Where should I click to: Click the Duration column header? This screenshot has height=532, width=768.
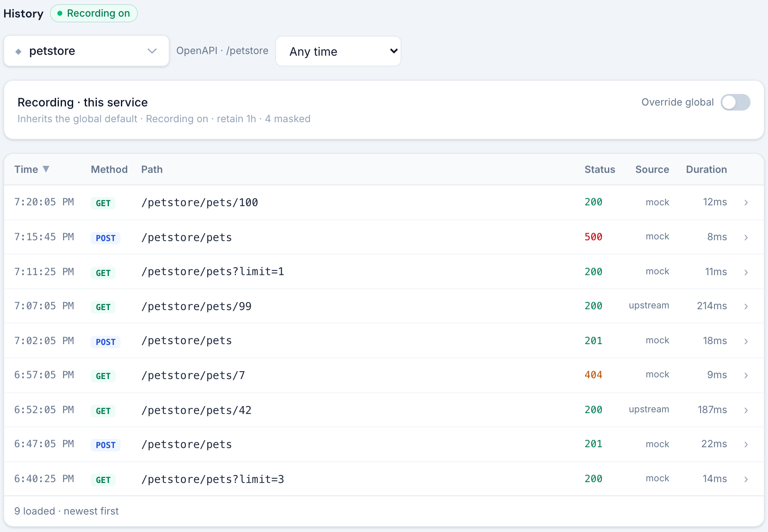point(706,170)
